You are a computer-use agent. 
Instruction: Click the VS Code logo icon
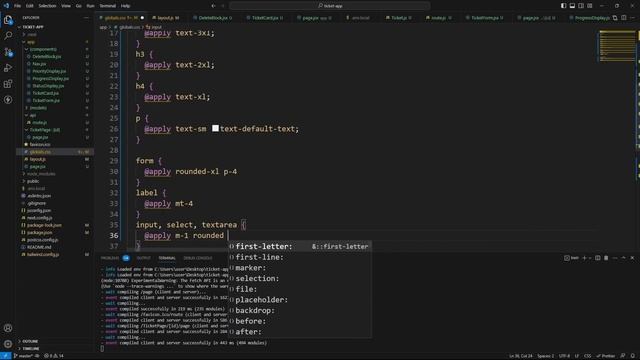6,6
